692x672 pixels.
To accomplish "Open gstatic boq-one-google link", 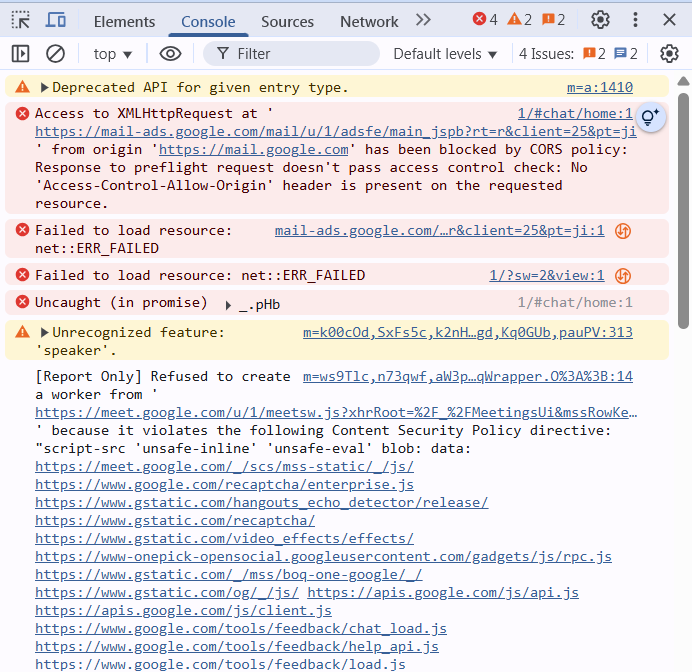I will pos(229,574).
